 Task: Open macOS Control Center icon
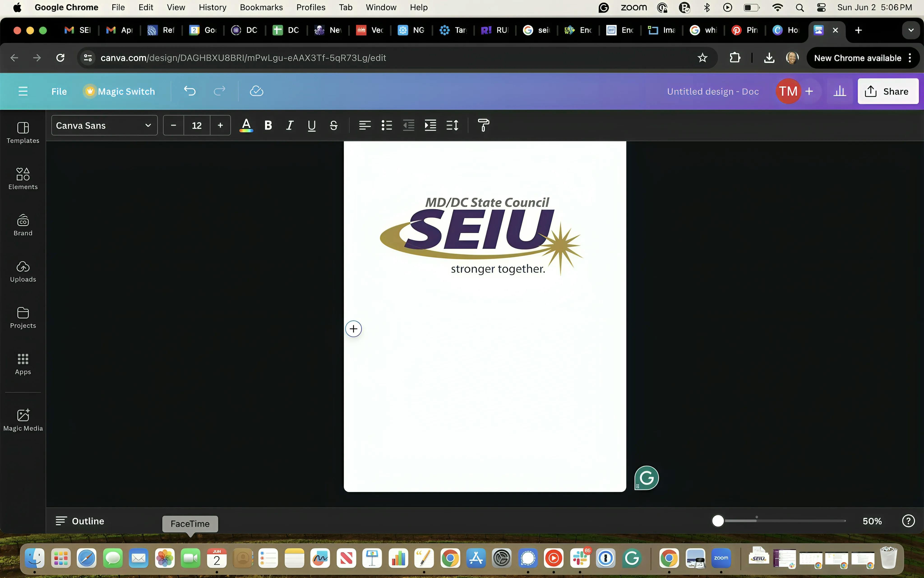click(821, 7)
